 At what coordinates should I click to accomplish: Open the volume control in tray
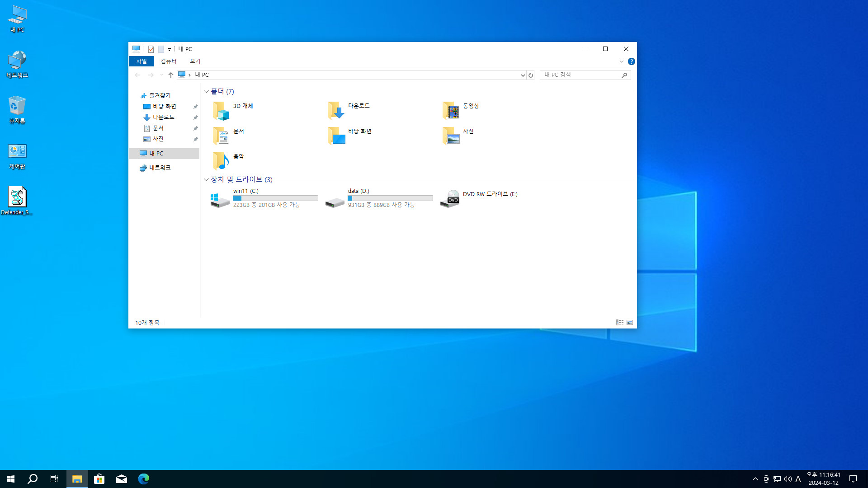pyautogui.click(x=788, y=479)
